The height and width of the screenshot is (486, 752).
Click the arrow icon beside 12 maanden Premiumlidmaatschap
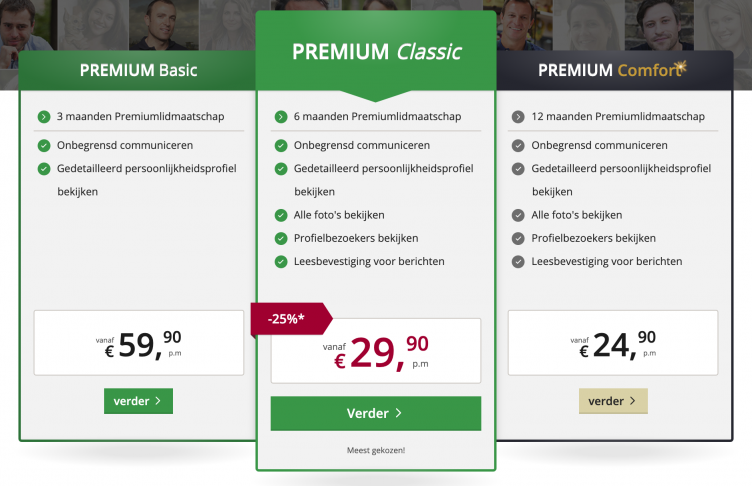(518, 117)
